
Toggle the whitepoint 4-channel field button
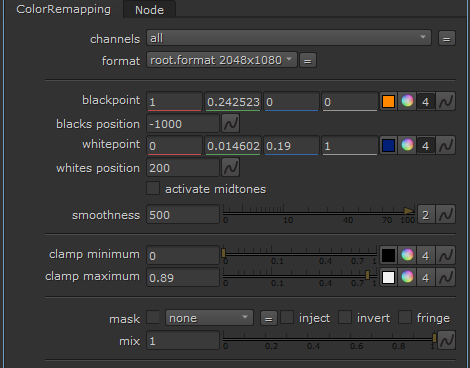point(426,145)
